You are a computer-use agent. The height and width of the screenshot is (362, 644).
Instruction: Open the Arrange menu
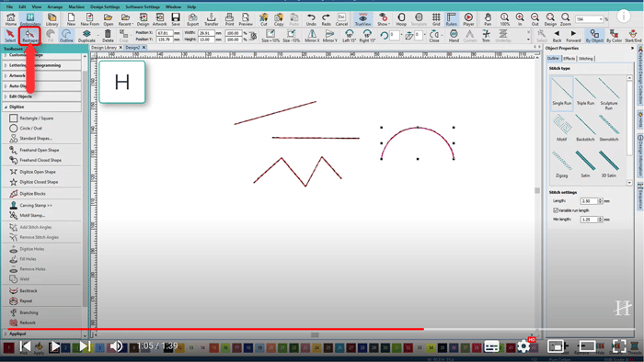pos(54,7)
